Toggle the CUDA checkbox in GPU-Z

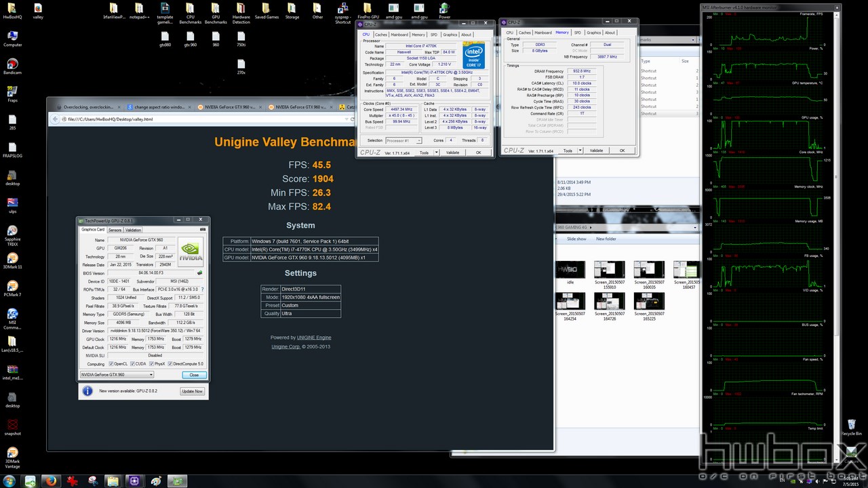132,364
